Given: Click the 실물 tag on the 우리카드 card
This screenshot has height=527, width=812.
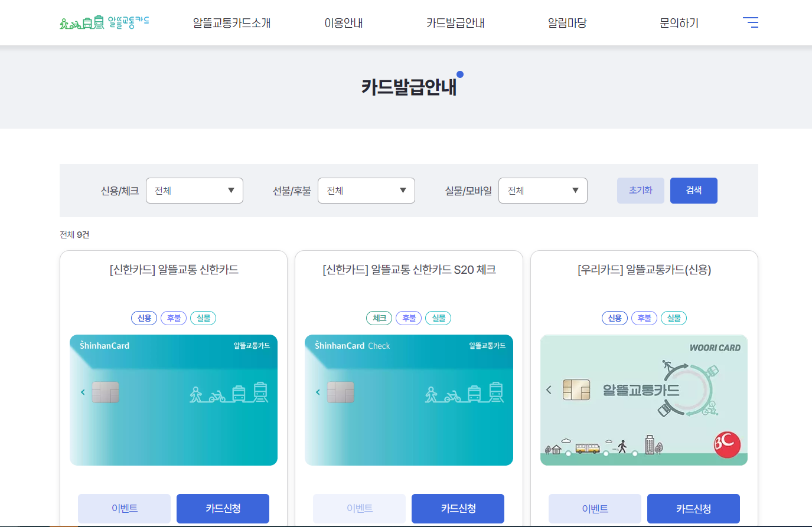Looking at the screenshot, I should pyautogui.click(x=674, y=318).
